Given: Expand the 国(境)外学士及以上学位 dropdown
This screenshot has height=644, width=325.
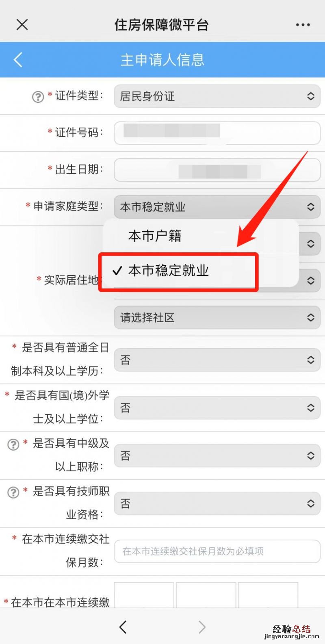Looking at the screenshot, I should coord(217,408).
